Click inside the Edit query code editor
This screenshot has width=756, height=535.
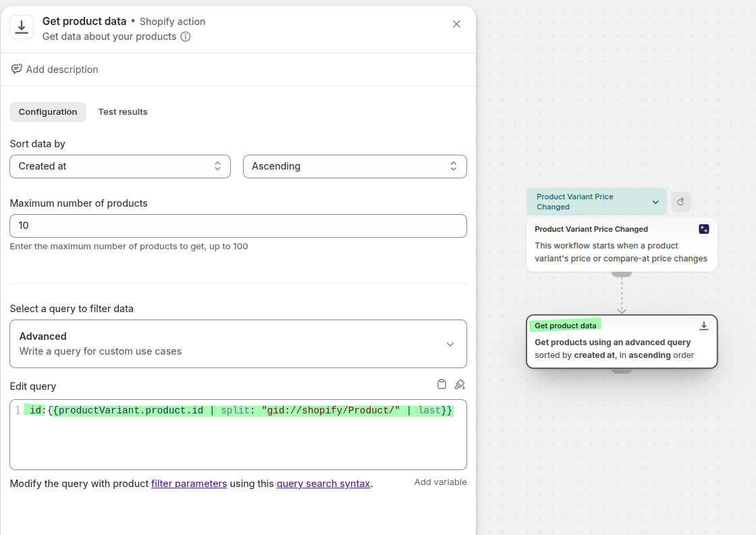238,439
